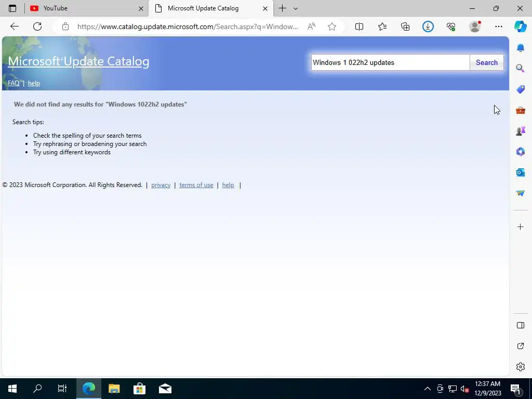The height and width of the screenshot is (399, 532).
Task: Open sidebar Drop paper plane icon
Action: 520,193
